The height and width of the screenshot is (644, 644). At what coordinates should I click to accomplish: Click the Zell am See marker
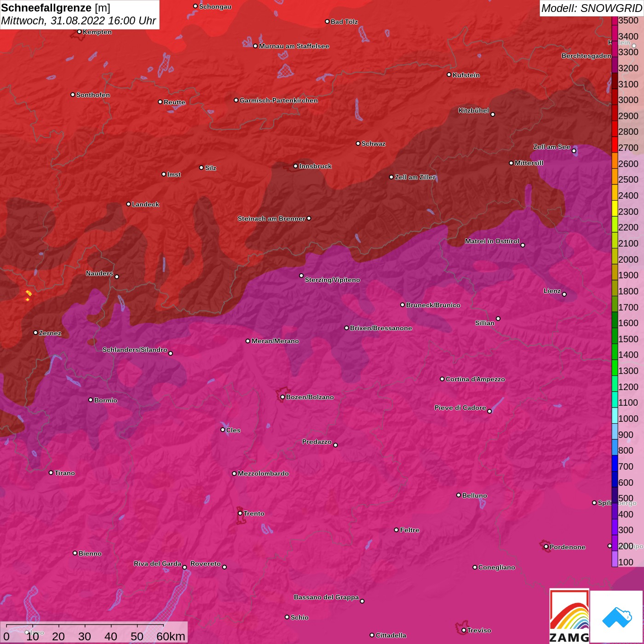(x=574, y=151)
